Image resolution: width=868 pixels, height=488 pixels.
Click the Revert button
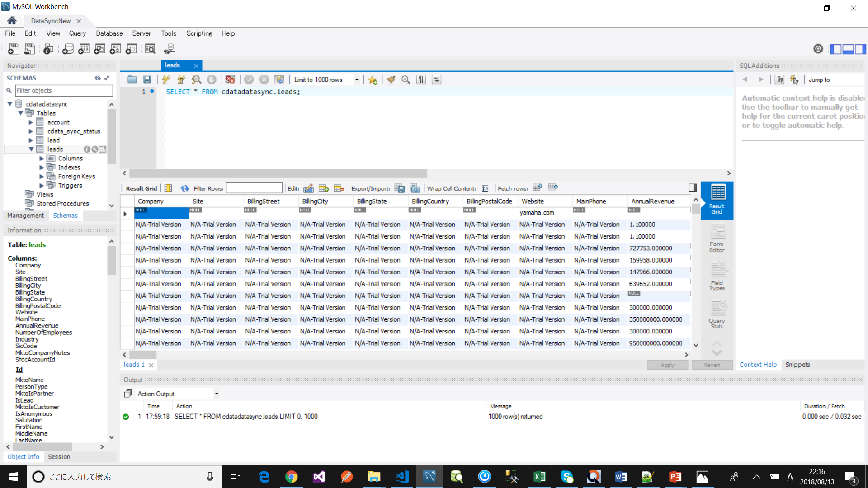coord(712,365)
